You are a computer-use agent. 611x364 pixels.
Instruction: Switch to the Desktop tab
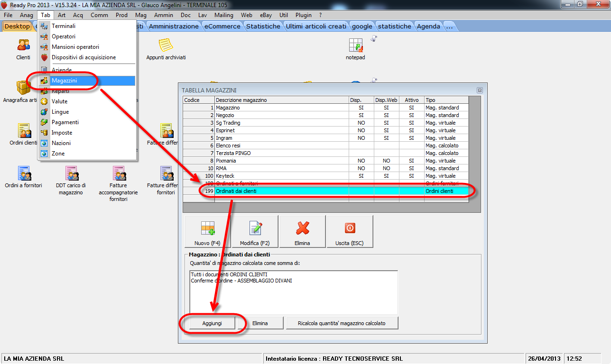tap(17, 26)
